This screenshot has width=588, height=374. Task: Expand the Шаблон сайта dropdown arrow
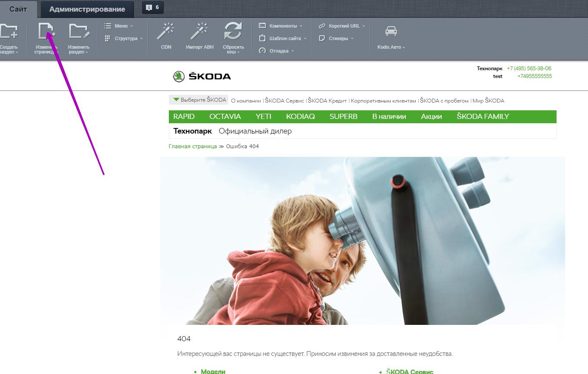click(x=305, y=39)
